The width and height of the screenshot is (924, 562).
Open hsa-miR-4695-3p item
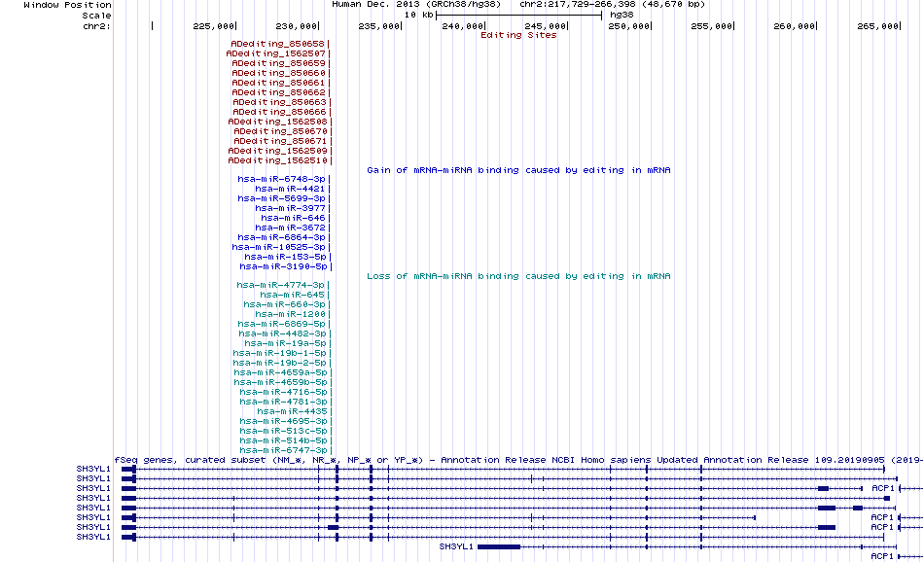click(283, 421)
